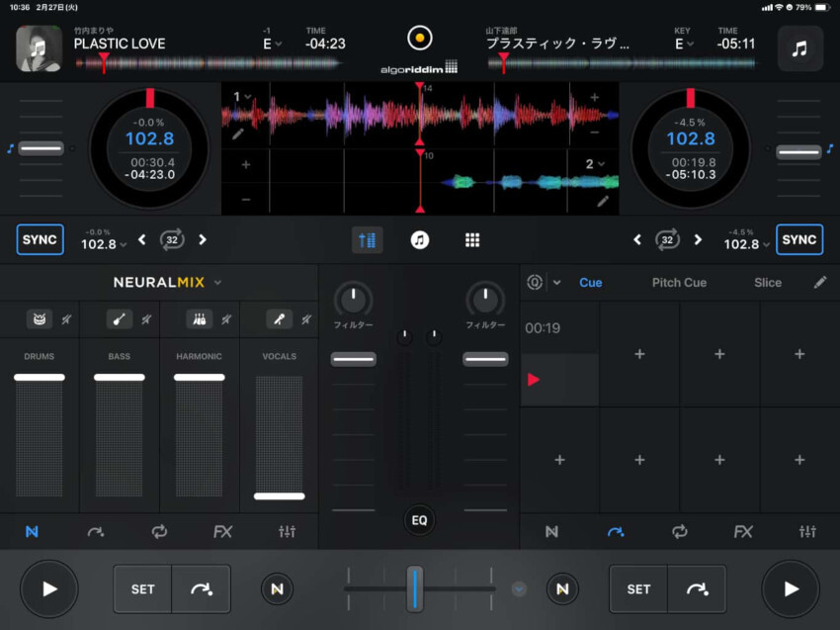Show the grid pads view icon
This screenshot has height=630, width=840.
(472, 240)
